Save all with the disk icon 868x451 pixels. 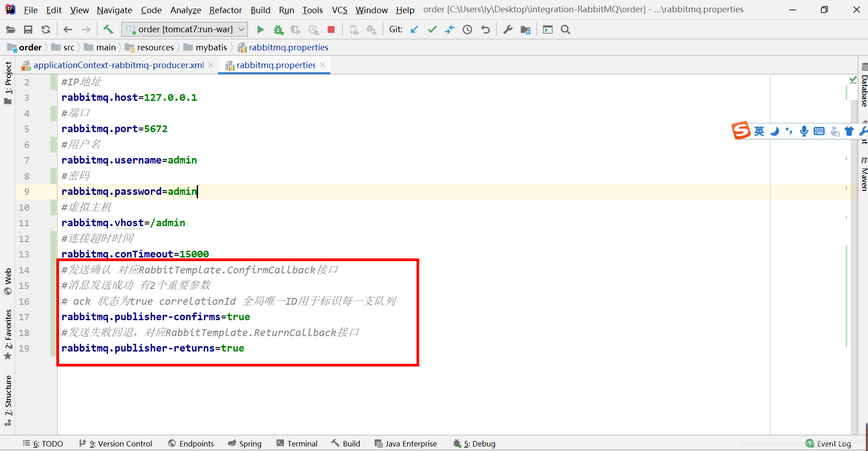pos(28,30)
